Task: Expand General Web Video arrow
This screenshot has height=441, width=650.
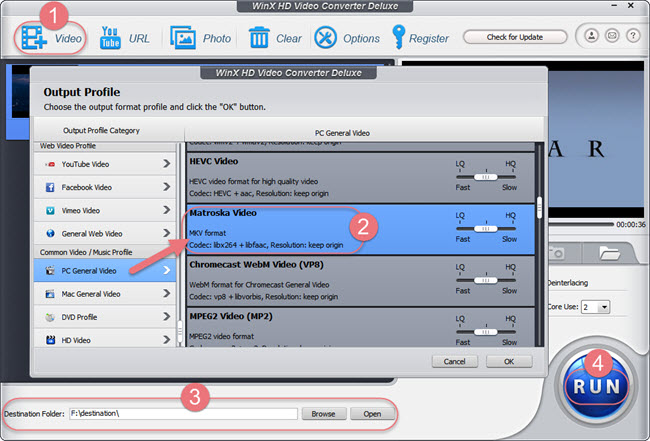Action: tap(167, 233)
